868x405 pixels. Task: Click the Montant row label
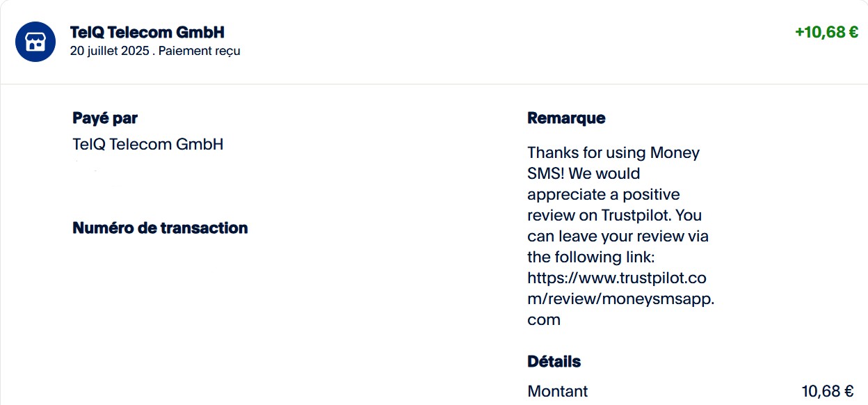click(x=558, y=391)
